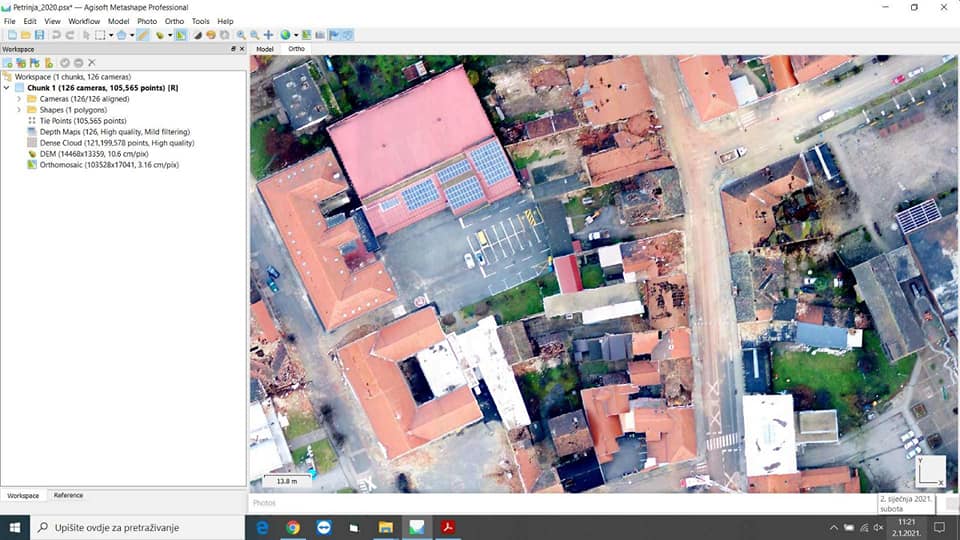Switch to the Model view tab
Image resolution: width=960 pixels, height=540 pixels.
[265, 48]
